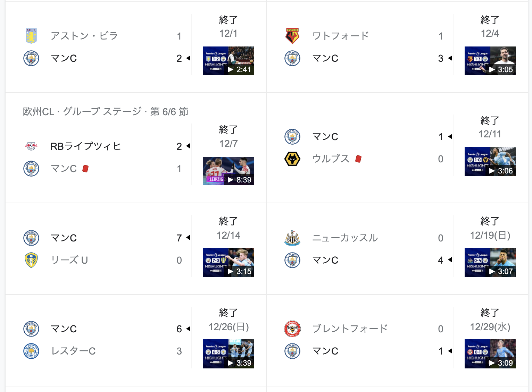This screenshot has width=532, height=392.
Task: Click the Leicester City club crest
Action: [31, 351]
